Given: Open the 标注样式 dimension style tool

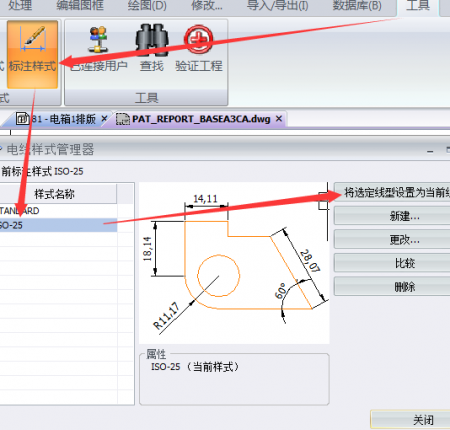Looking at the screenshot, I should coord(32,54).
